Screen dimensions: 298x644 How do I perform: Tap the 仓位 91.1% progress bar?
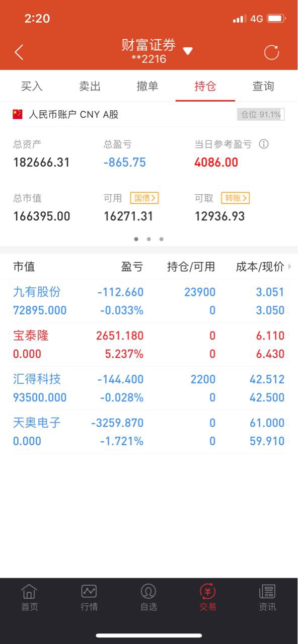(261, 114)
